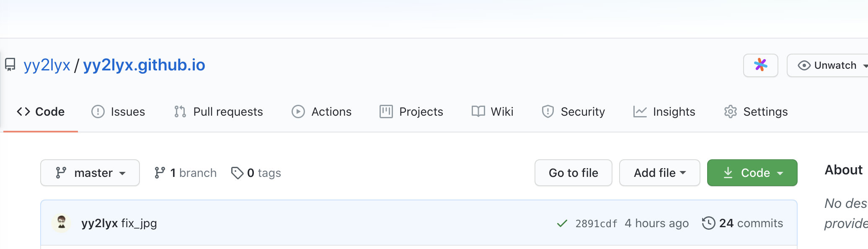Click the Go to file button
The width and height of the screenshot is (868, 249).
(573, 173)
